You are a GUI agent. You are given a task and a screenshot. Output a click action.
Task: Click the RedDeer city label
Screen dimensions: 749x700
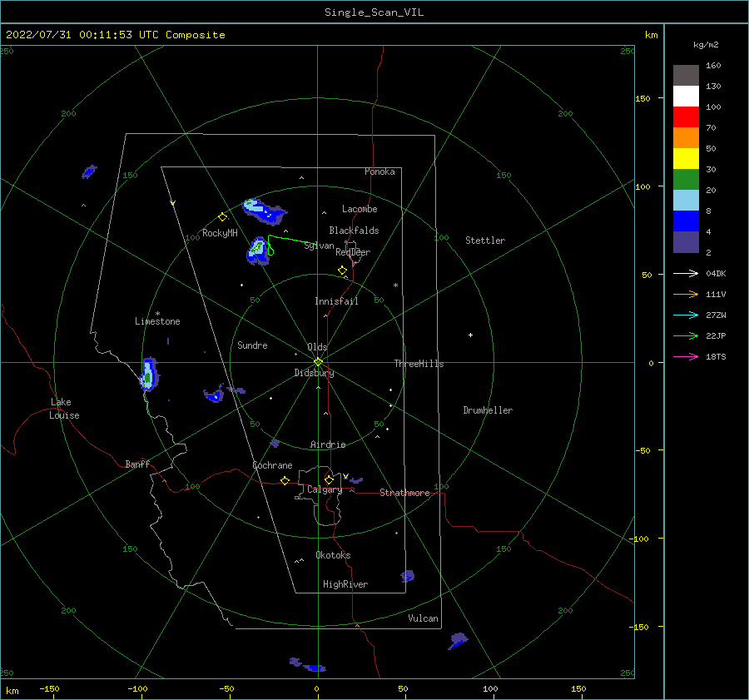pos(353,252)
